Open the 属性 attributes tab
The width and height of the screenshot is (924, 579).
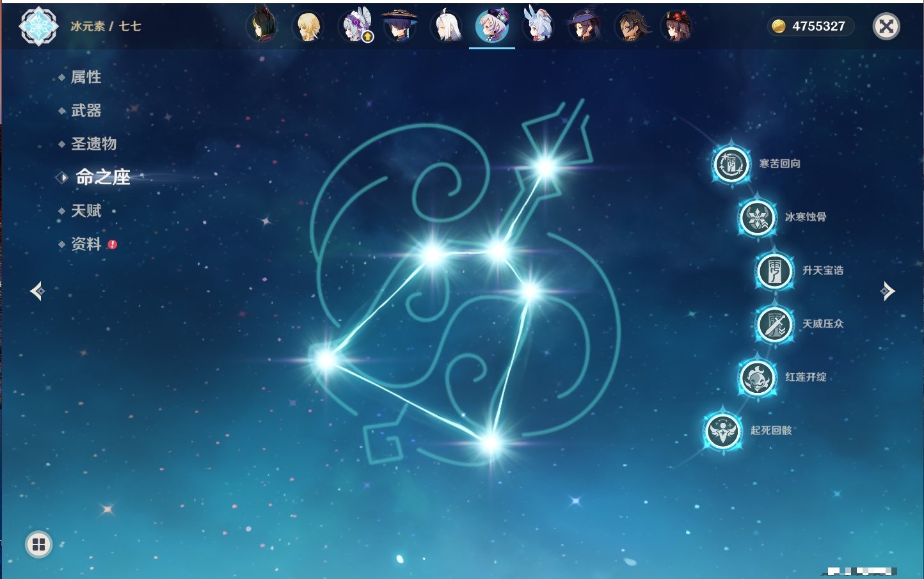click(86, 77)
